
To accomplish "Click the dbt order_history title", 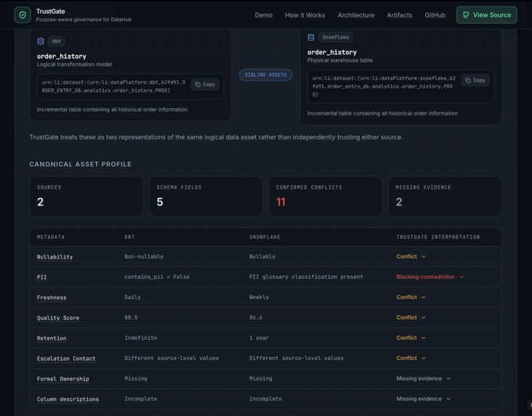I will pyautogui.click(x=61, y=57).
